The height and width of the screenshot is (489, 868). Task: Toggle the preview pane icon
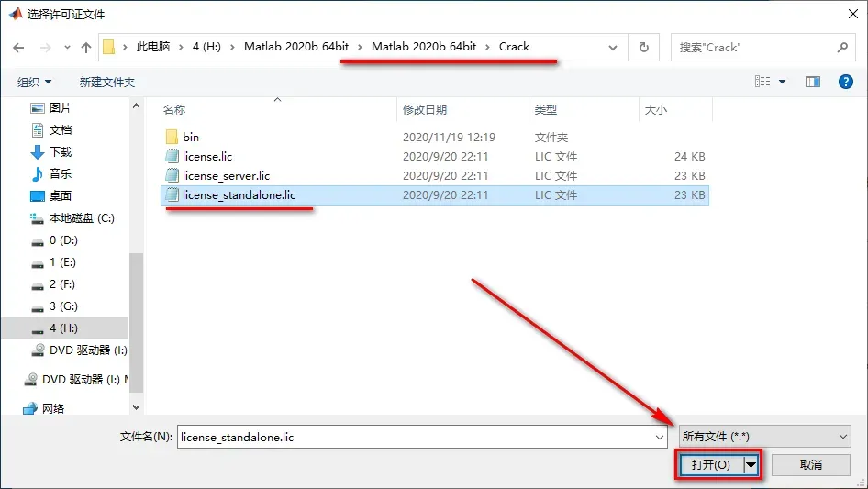click(813, 82)
